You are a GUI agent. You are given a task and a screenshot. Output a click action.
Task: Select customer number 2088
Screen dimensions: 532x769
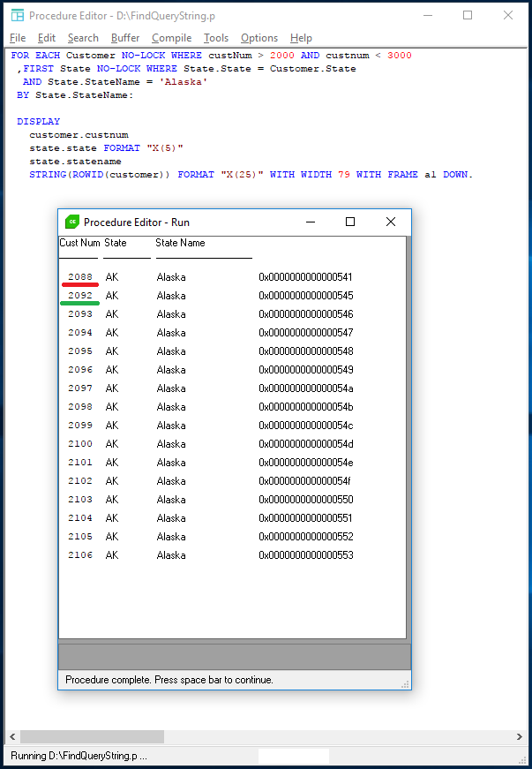[80, 277]
